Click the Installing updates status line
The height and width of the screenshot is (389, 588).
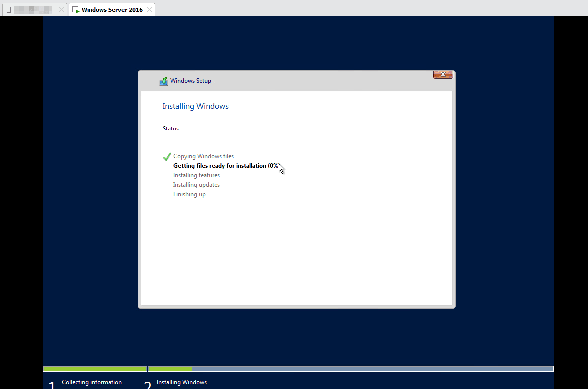196,184
